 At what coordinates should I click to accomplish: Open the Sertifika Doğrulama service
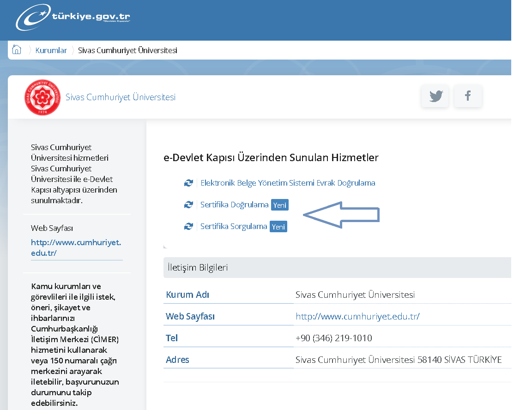tap(235, 205)
